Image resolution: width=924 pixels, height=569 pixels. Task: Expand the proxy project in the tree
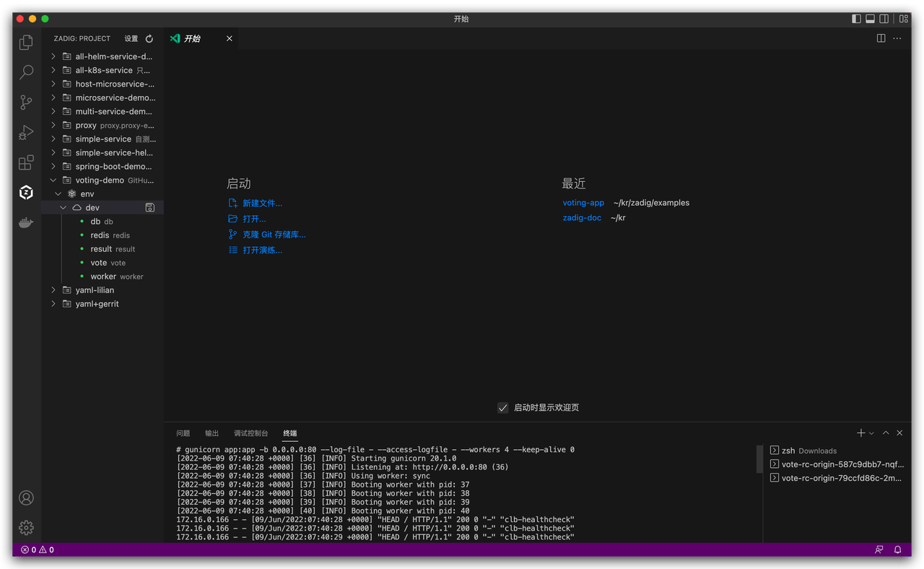pos(53,124)
